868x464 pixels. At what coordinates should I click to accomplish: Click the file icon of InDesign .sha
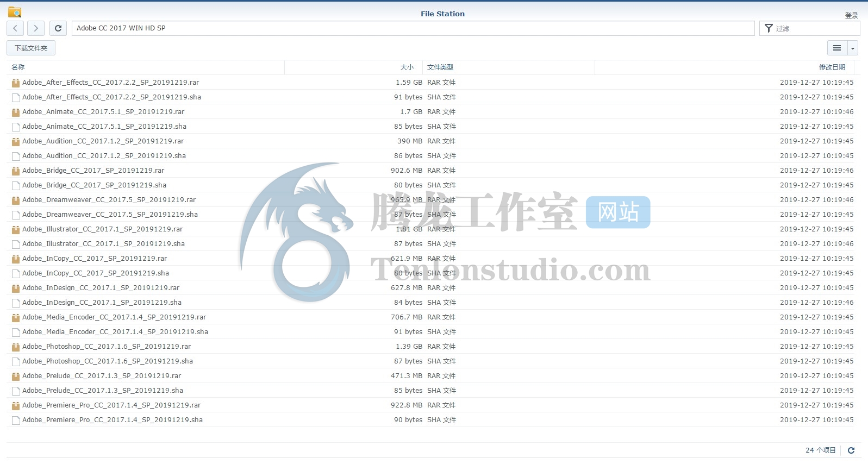click(16, 303)
